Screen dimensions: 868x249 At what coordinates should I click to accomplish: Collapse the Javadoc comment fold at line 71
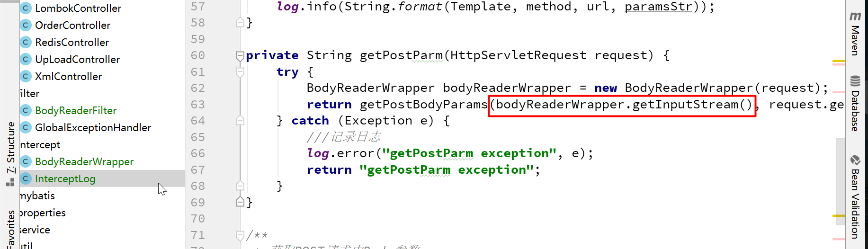(240, 235)
